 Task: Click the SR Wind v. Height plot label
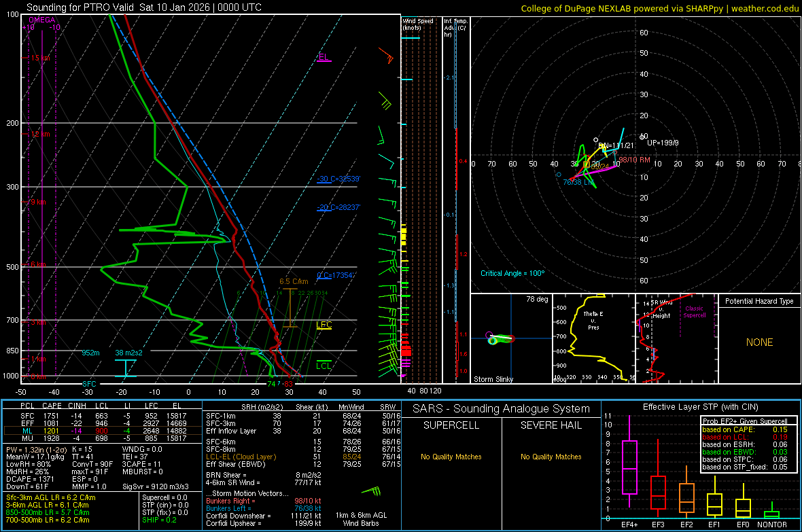point(661,309)
